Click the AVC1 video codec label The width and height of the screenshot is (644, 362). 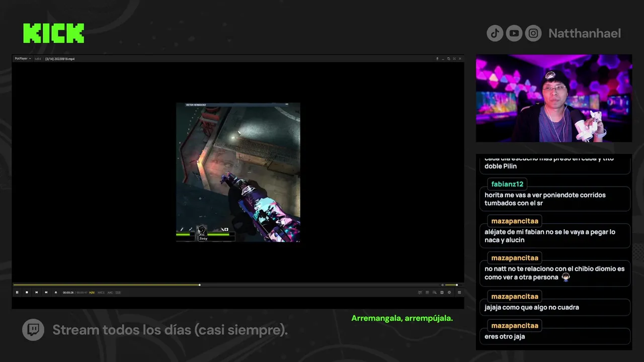click(x=101, y=292)
